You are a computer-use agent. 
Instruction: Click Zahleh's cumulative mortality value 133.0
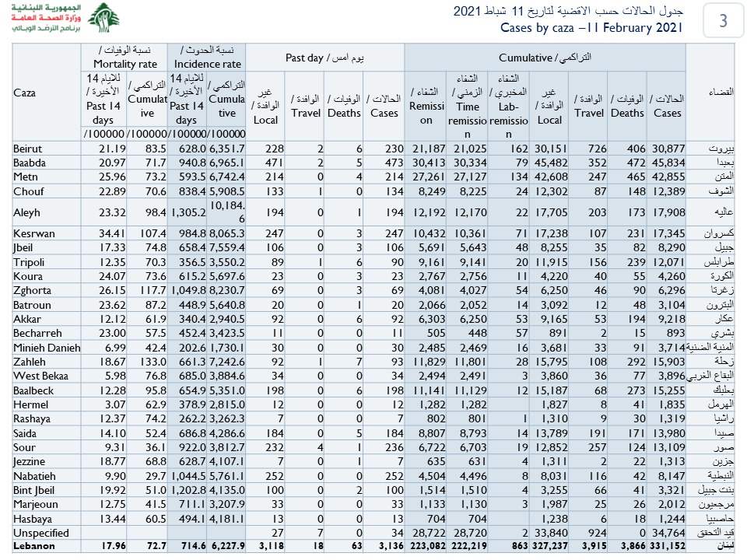pos(153,362)
